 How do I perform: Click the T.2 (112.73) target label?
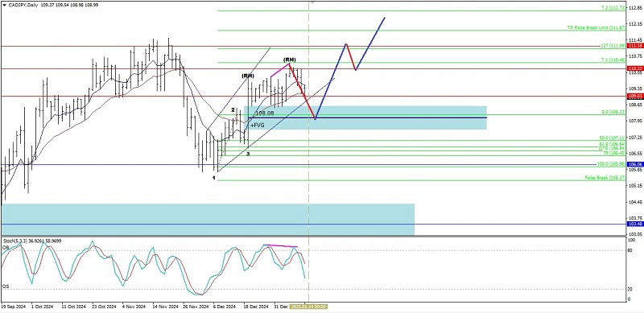point(613,8)
